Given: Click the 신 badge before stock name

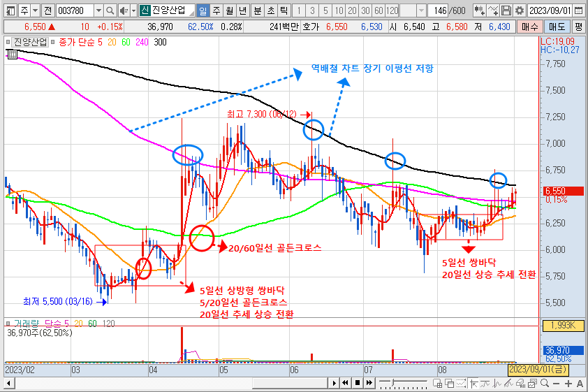Looking at the screenshot, I should coord(145,10).
